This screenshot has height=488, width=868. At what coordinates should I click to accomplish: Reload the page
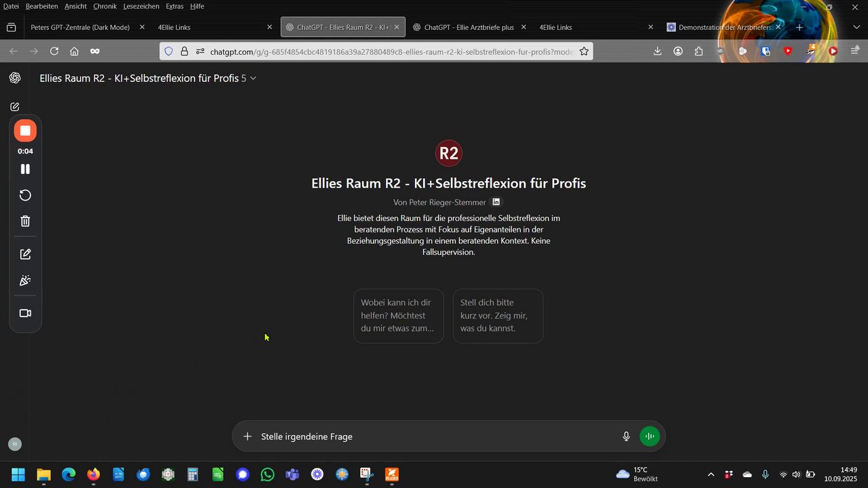point(54,51)
